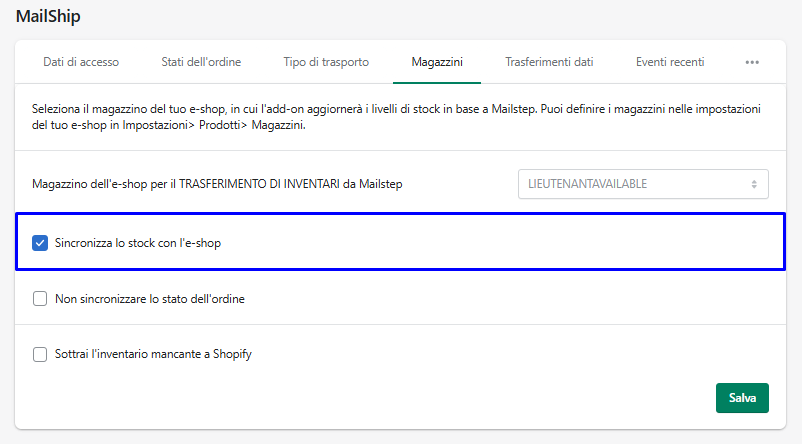The width and height of the screenshot is (802, 444).
Task: Show the Eventi recenti tab
Action: (670, 62)
